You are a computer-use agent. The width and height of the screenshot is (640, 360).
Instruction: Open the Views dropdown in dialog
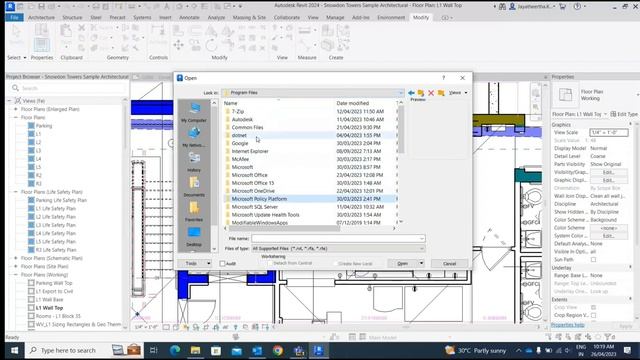tap(457, 93)
